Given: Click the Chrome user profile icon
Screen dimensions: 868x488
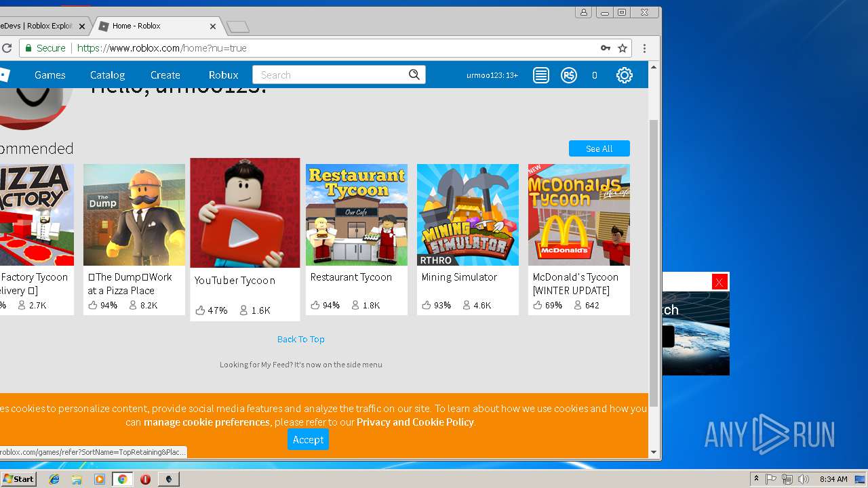Looking at the screenshot, I should pos(583,12).
